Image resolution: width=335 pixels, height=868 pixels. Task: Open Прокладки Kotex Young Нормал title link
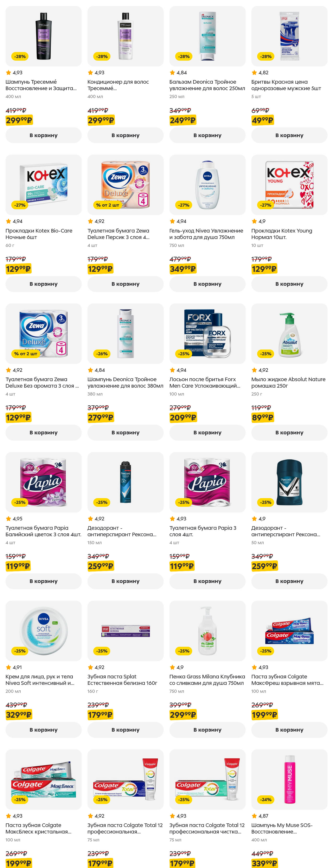282,234
